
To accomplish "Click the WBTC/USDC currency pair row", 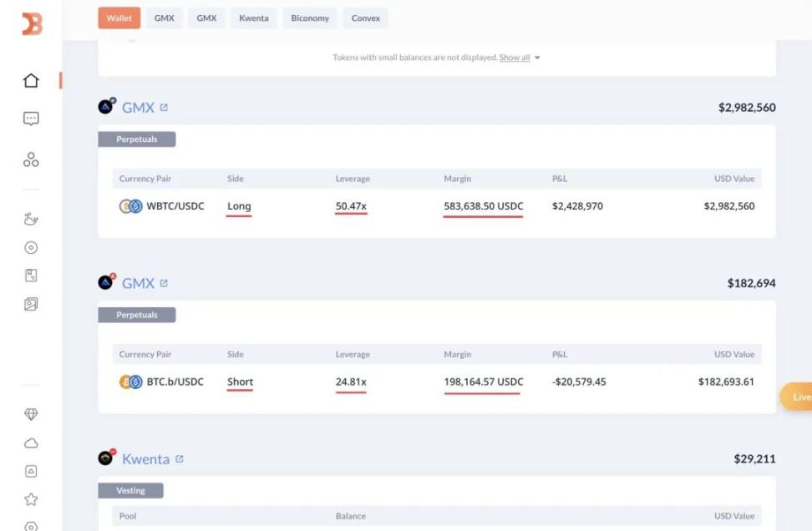I will (175, 206).
